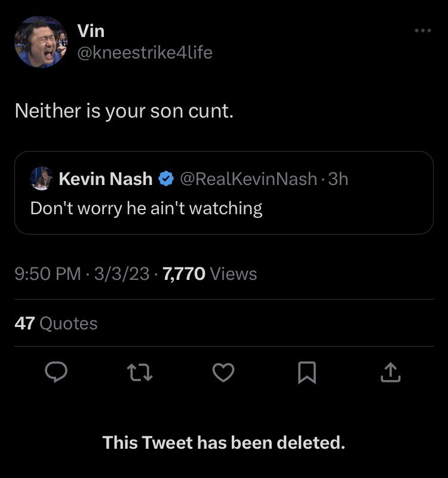Tap the 7,770 Views count
Image resolution: width=448 pixels, height=478 pixels.
(210, 274)
